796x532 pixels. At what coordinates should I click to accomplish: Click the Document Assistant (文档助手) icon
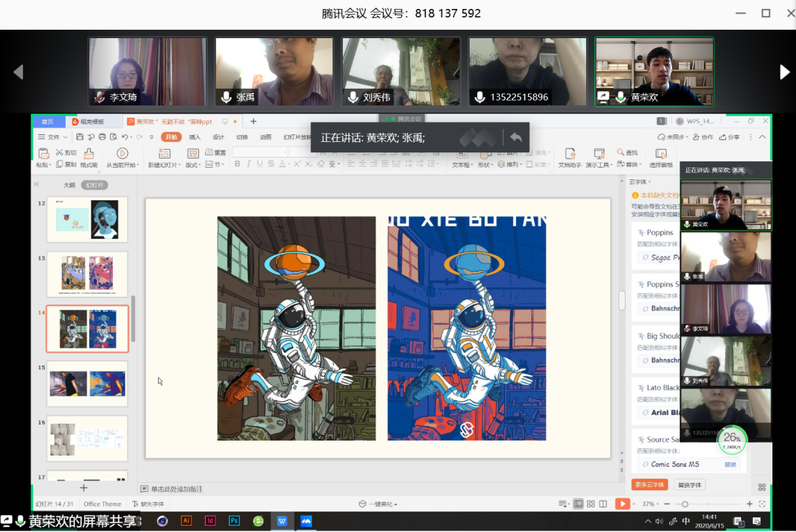click(x=570, y=154)
